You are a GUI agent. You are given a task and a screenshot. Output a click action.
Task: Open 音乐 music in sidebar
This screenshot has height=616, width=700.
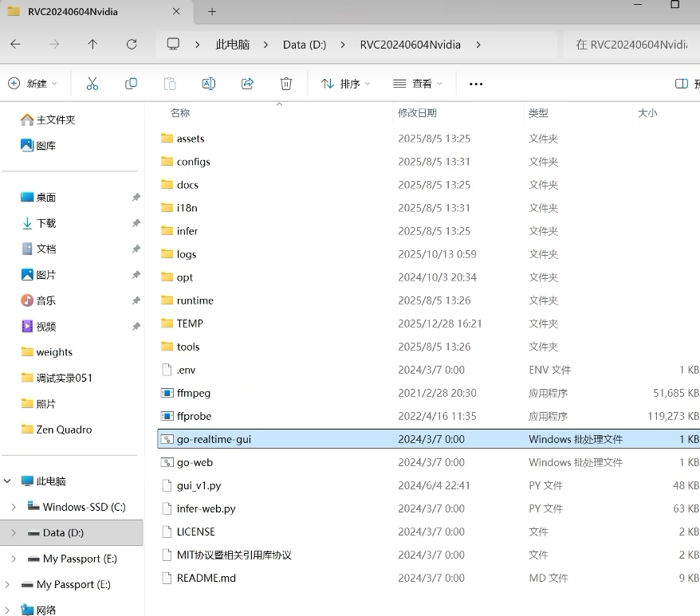[38, 300]
